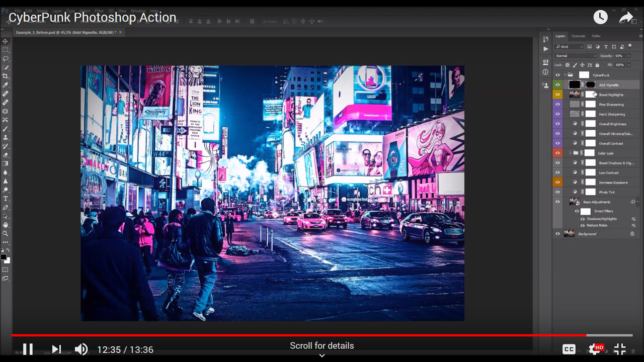Select the Move tool
Viewport: 644px width, 362px height.
coord(6,41)
